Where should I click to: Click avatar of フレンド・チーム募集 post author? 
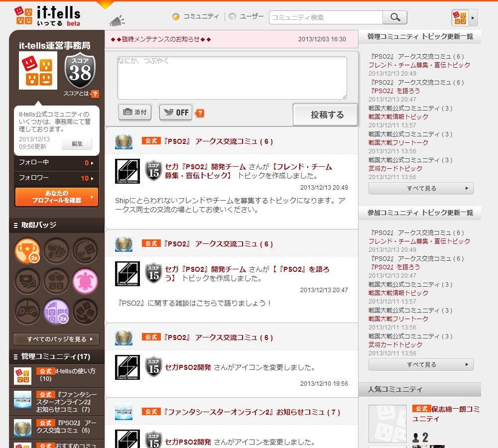(127, 171)
